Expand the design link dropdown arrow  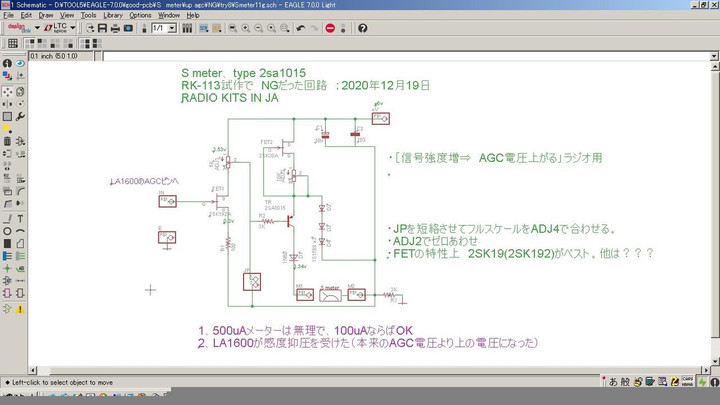click(x=36, y=28)
